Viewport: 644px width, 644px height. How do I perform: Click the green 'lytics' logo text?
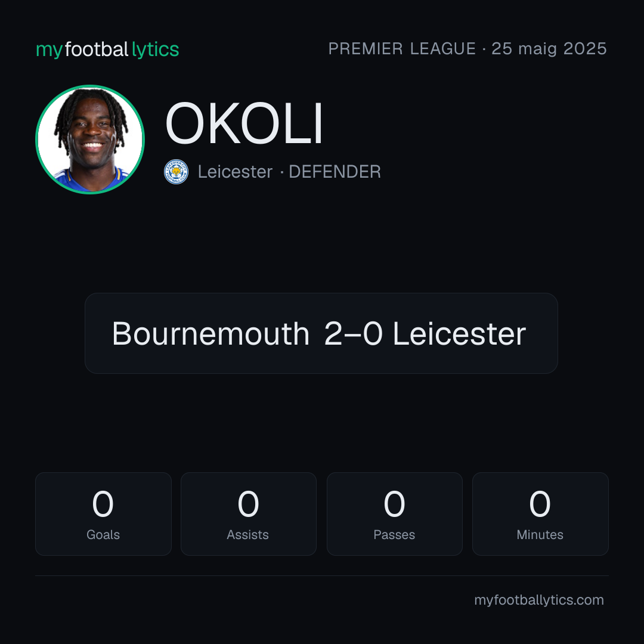click(155, 49)
